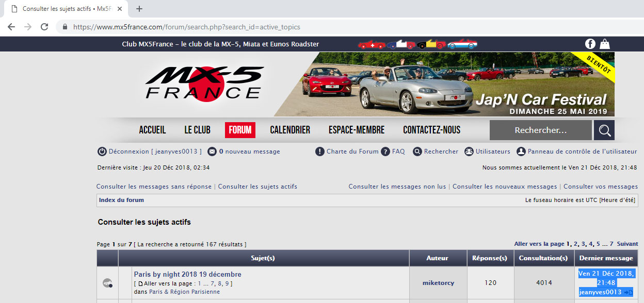Click the view count 4014
Viewport: 644px width, 303px height.
(543, 283)
